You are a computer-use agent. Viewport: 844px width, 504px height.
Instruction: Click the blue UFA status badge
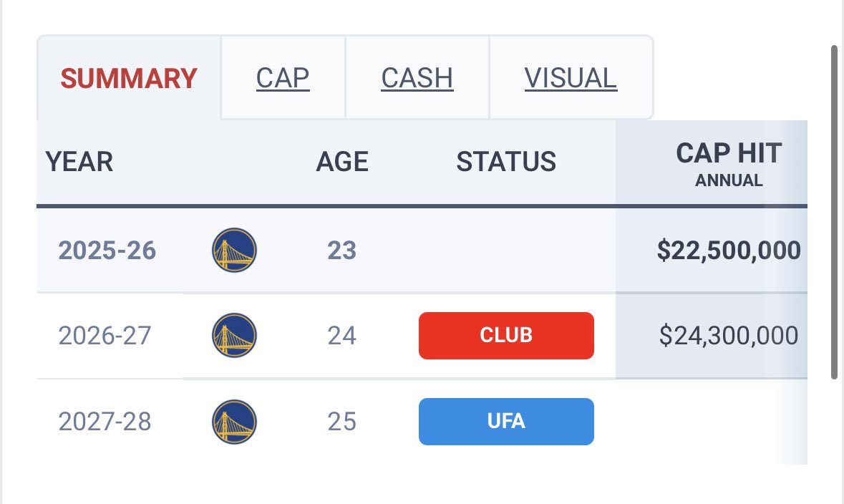pyautogui.click(x=506, y=421)
